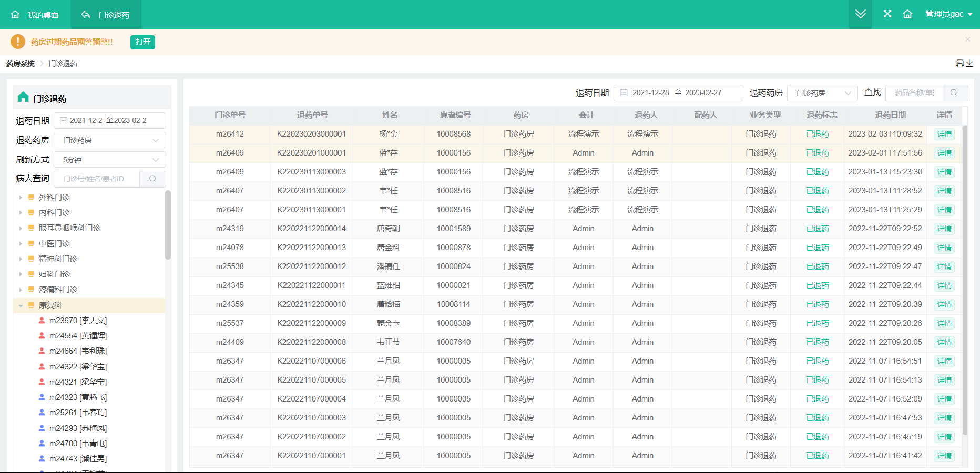Click the orange warning exclamation icon
This screenshot has width=980, height=473.
point(18,42)
